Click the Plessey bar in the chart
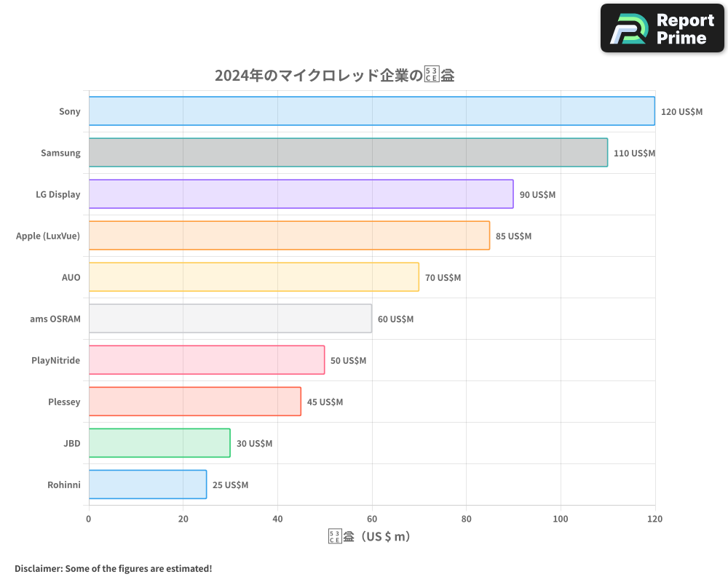This screenshot has width=728, height=582. point(194,402)
